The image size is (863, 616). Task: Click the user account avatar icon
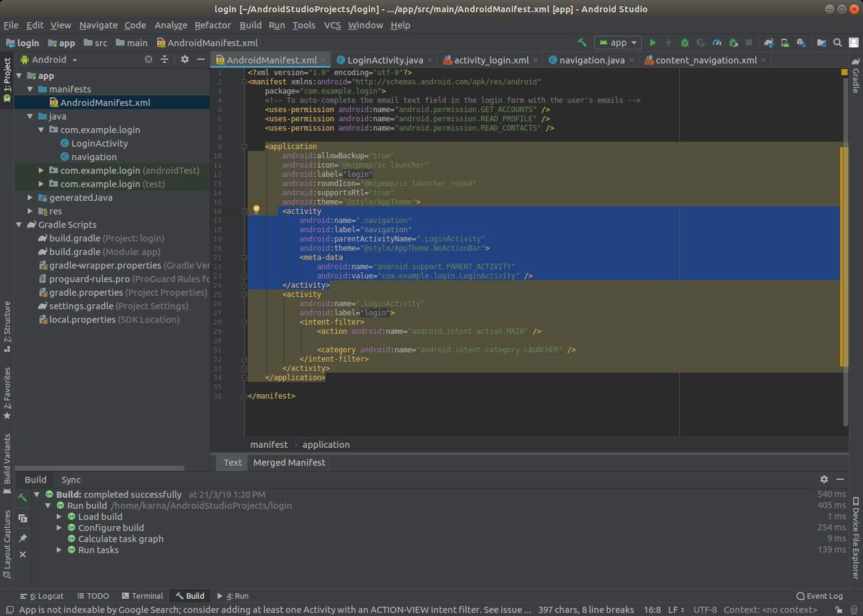pyautogui.click(x=854, y=43)
